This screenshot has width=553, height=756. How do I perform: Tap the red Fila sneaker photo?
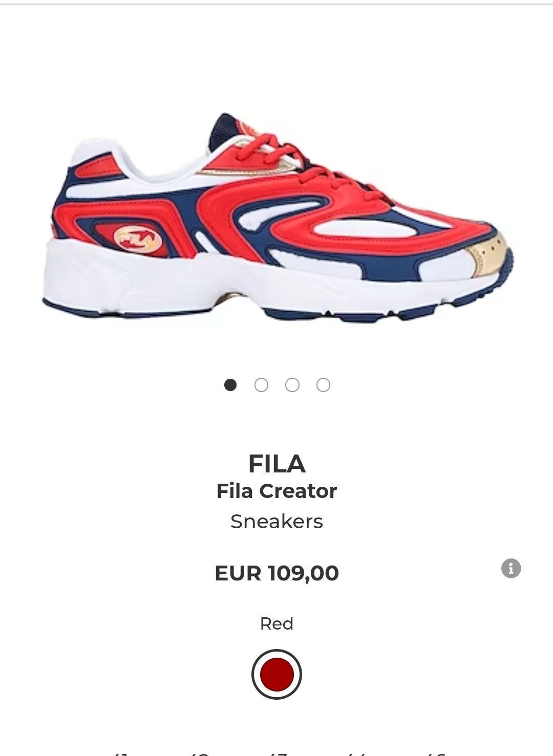pos(278,218)
